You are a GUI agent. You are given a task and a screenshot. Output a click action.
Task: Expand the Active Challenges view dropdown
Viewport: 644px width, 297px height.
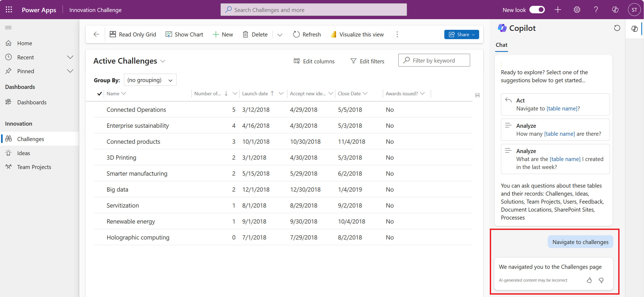163,60
